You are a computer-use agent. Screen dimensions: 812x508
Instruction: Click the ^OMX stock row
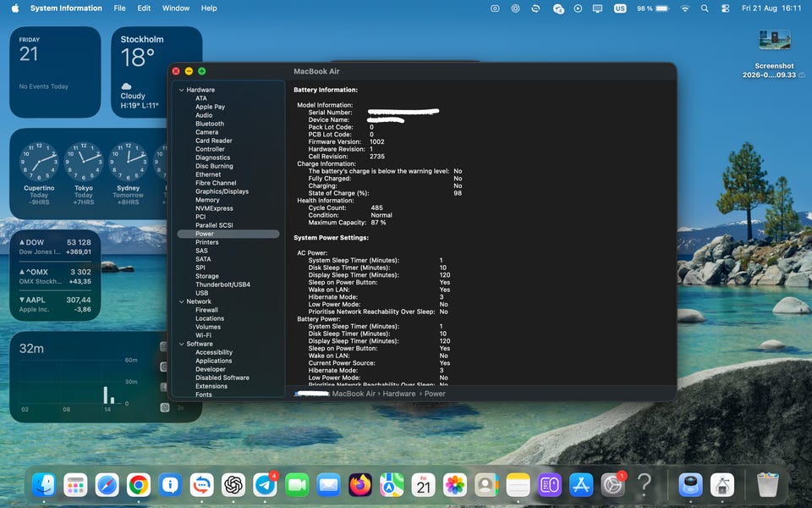55,276
